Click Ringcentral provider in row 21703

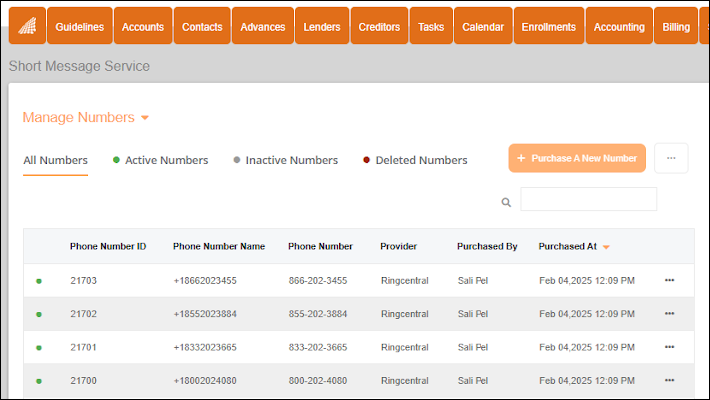coord(404,280)
